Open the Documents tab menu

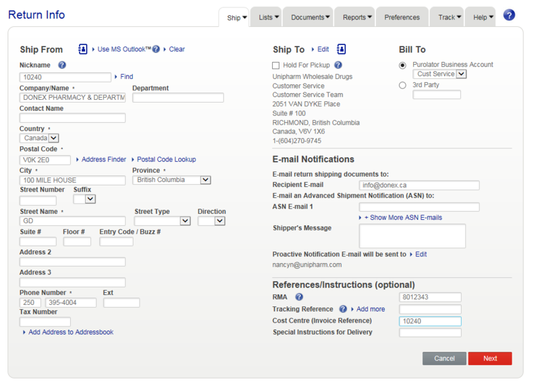pos(308,18)
